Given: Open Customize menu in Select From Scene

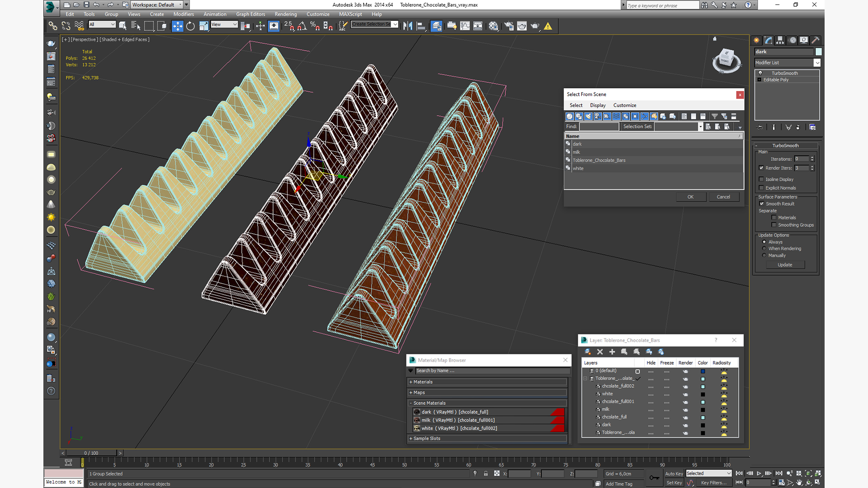Looking at the screenshot, I should coord(625,105).
